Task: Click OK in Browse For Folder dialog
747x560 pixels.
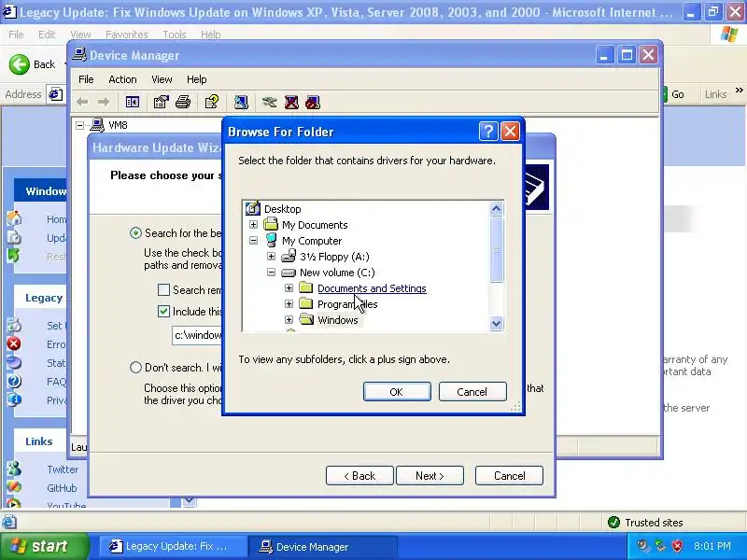Action: (397, 391)
